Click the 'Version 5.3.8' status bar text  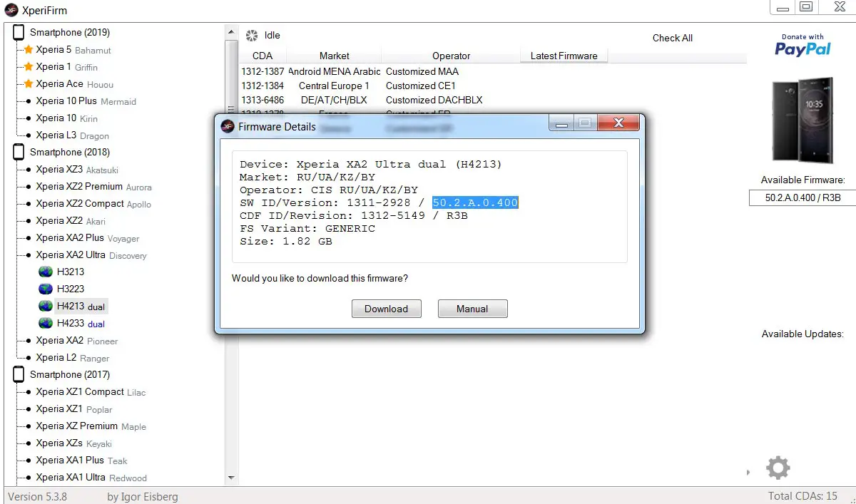pyautogui.click(x=37, y=496)
